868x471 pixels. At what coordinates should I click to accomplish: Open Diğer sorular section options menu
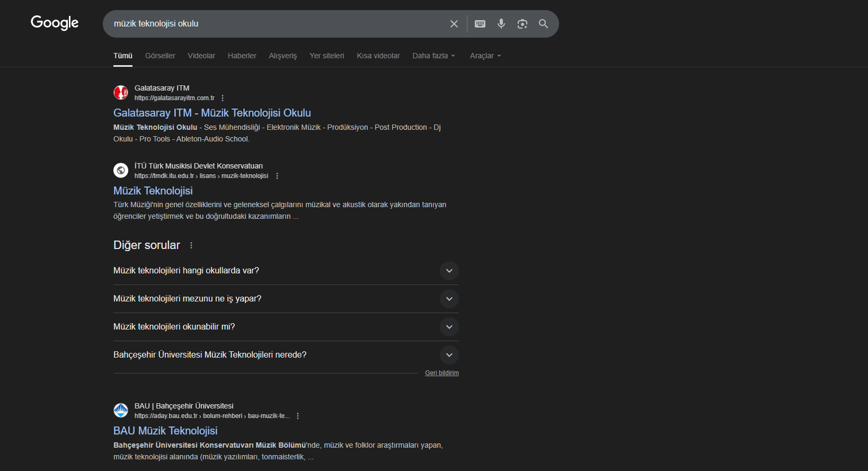191,245
